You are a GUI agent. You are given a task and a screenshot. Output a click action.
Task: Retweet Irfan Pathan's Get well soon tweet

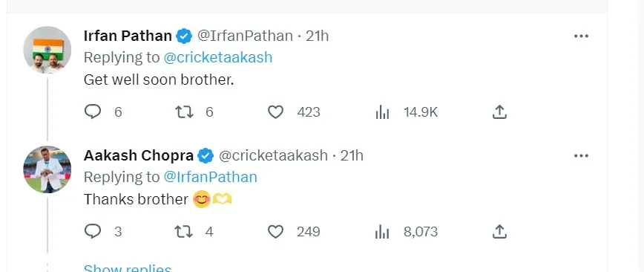184,112
